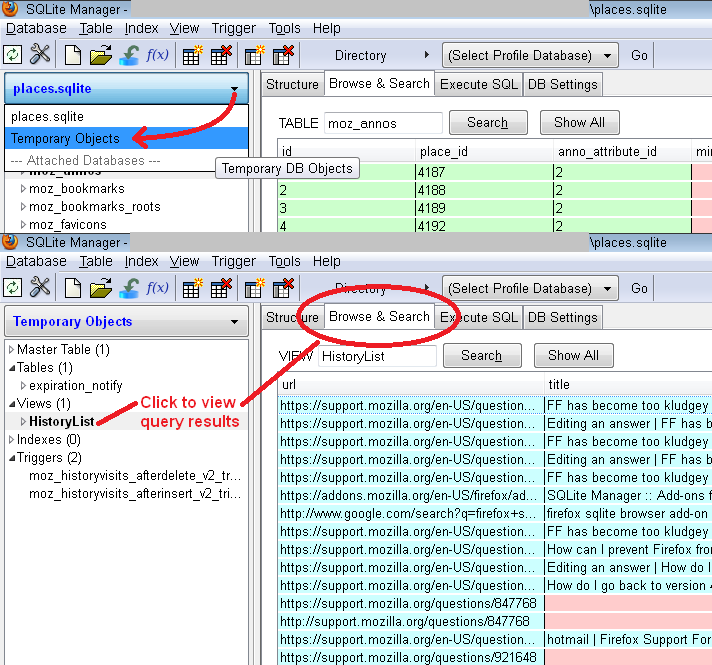This screenshot has height=665, width=712.
Task: Click the blue-arrow Import icon in the moz_annos window
Action: click(129, 55)
